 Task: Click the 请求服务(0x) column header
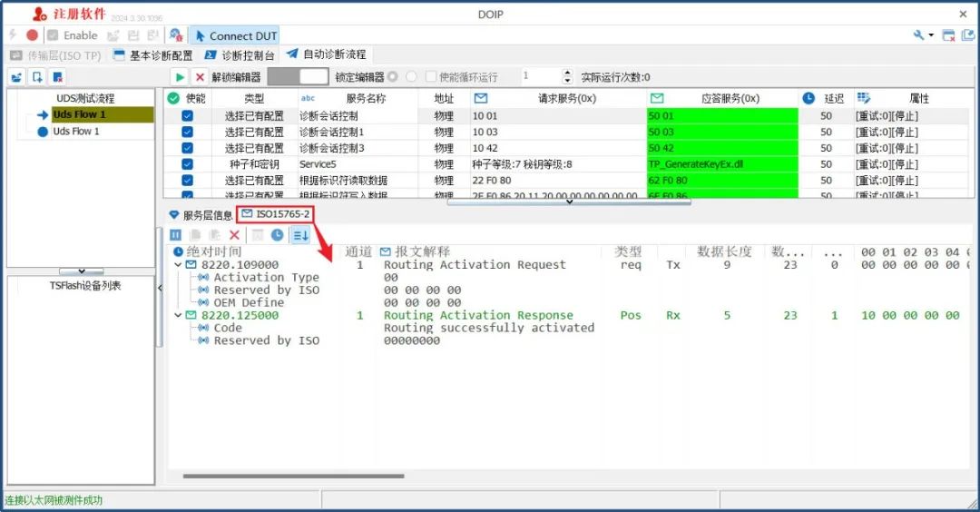tap(559, 98)
